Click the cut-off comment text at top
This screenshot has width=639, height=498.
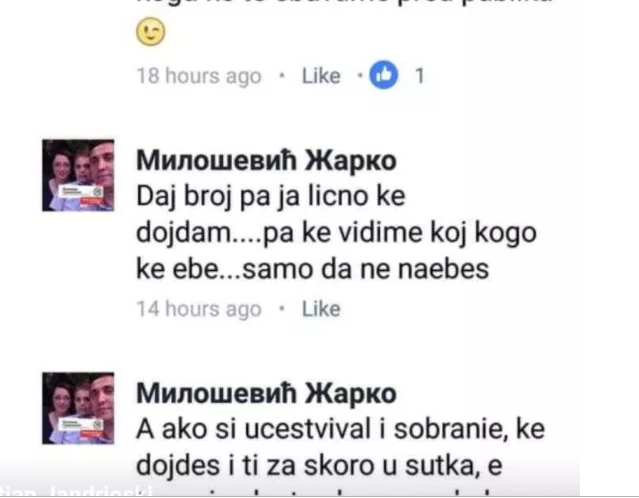click(x=344, y=3)
